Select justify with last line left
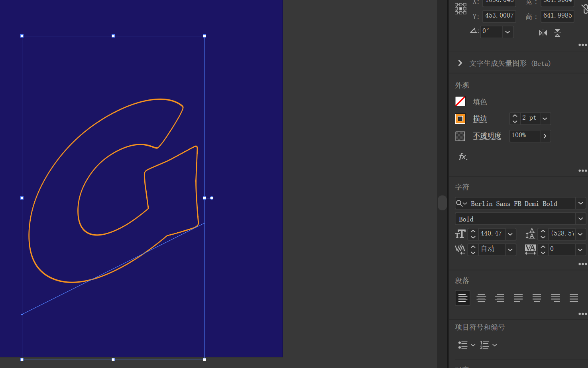The width and height of the screenshot is (588, 368). pyautogui.click(x=518, y=298)
